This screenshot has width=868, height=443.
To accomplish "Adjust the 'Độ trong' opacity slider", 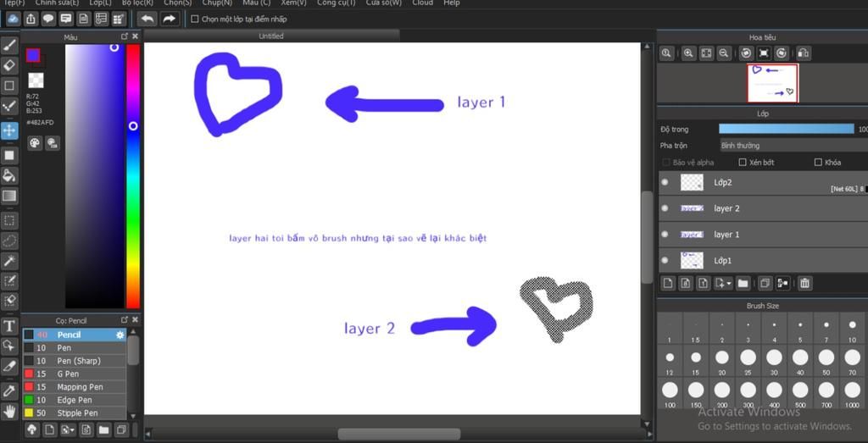I will pyautogui.click(x=786, y=129).
